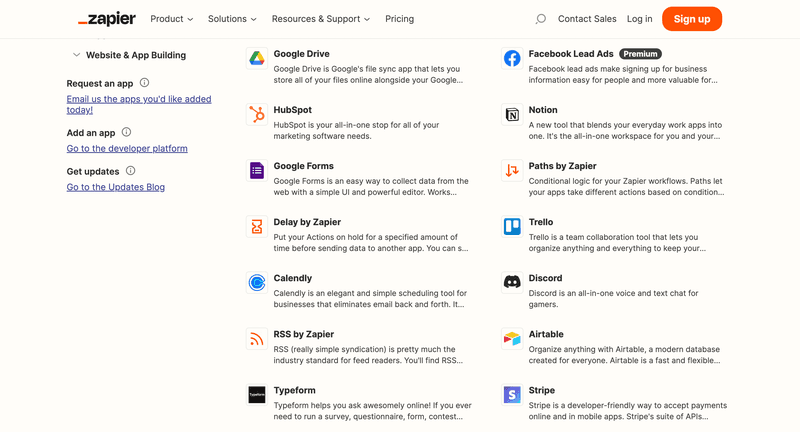Screen dimensions: 800x432
Task: Click the Facebook Lead Ads icon
Action: (x=512, y=58)
